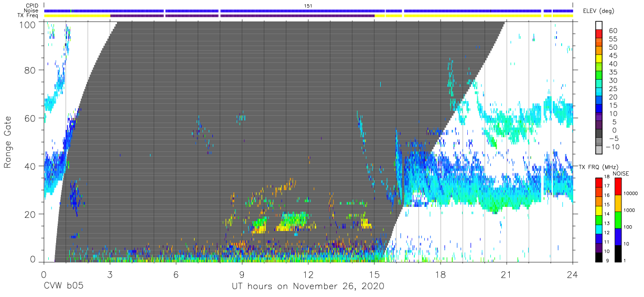Pick the orange 1000–10000 segment of NOISE colorbar
The height and width of the screenshot is (297, 644).
coord(618,203)
